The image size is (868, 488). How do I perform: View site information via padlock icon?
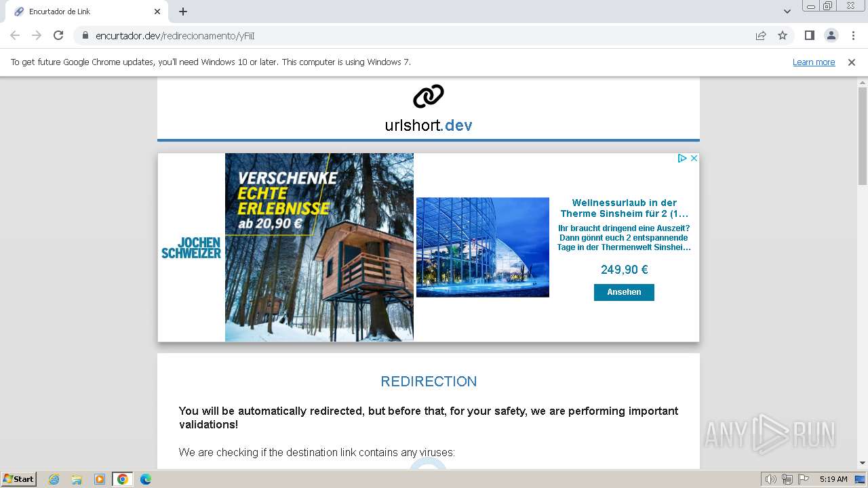[85, 36]
